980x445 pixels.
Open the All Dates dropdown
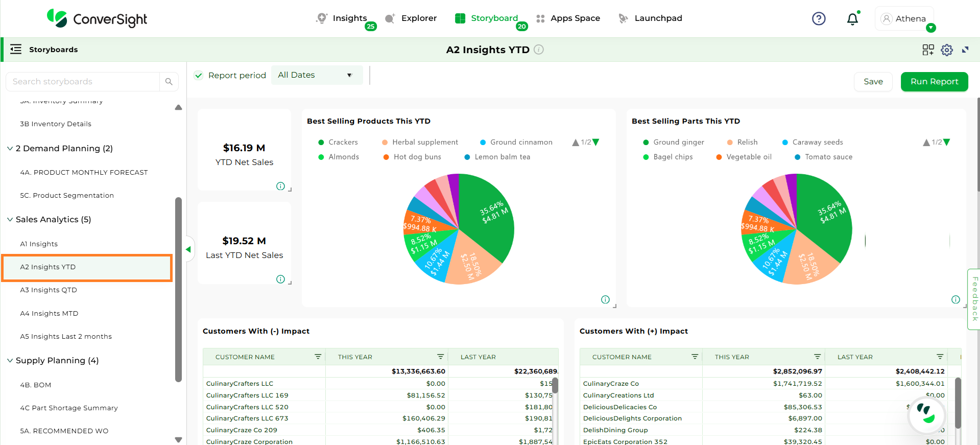click(x=317, y=75)
